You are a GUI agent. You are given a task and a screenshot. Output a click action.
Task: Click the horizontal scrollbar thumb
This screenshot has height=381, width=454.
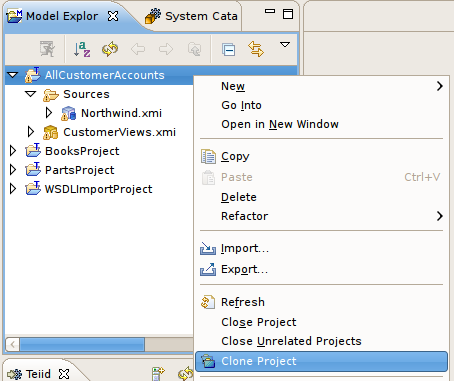click(x=82, y=344)
